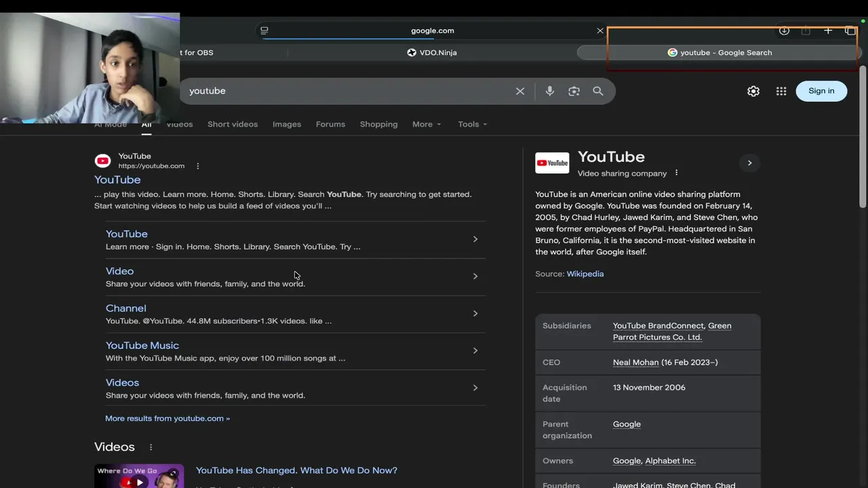Viewport: 868px width, 488px height.
Task: Click the YouTube favicon in first result
Action: [x=103, y=161]
